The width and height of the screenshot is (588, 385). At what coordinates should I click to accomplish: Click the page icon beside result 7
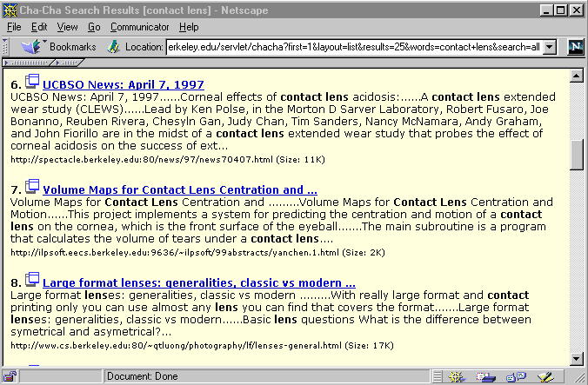pos(32,187)
